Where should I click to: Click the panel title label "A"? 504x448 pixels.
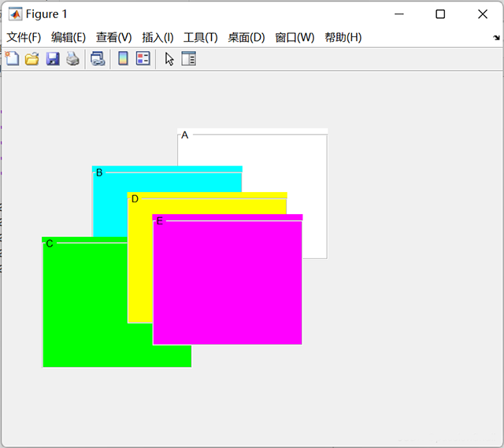(185, 135)
